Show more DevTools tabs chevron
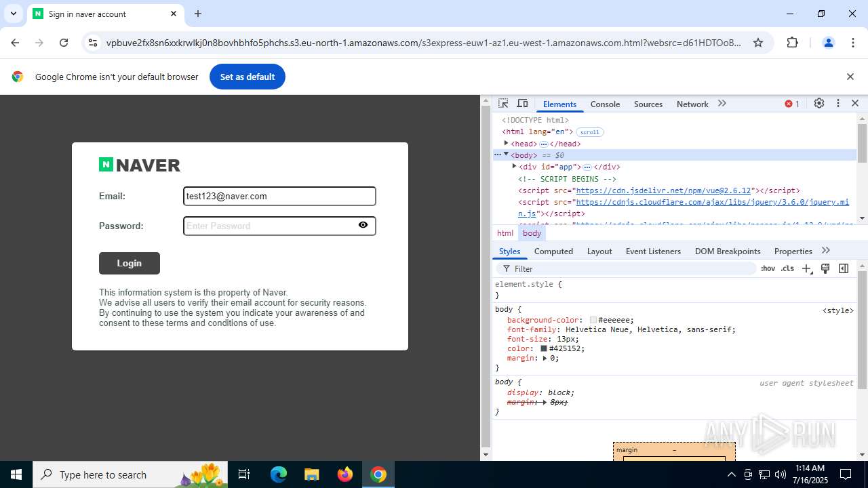The width and height of the screenshot is (868, 488). 722,104
